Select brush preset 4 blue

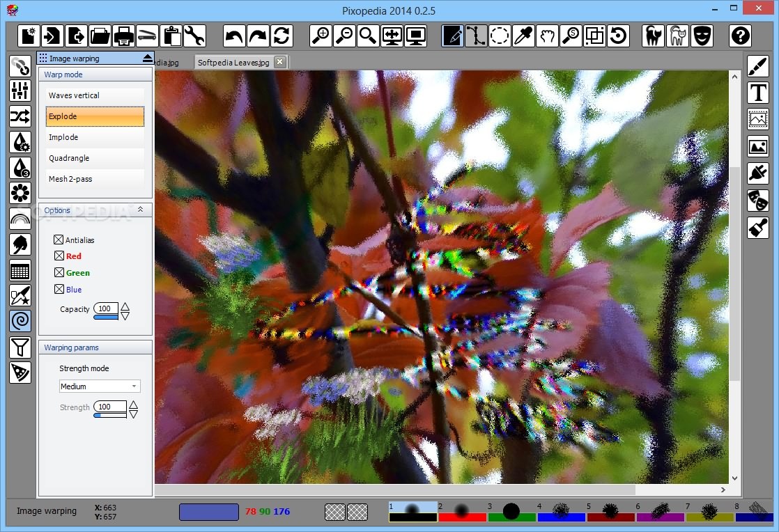coord(561,511)
